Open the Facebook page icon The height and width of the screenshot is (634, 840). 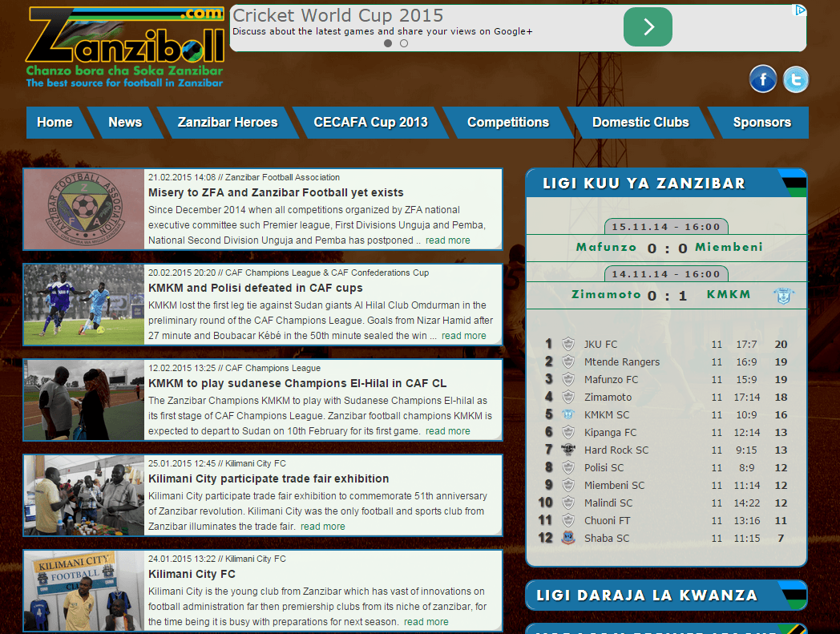coord(763,79)
